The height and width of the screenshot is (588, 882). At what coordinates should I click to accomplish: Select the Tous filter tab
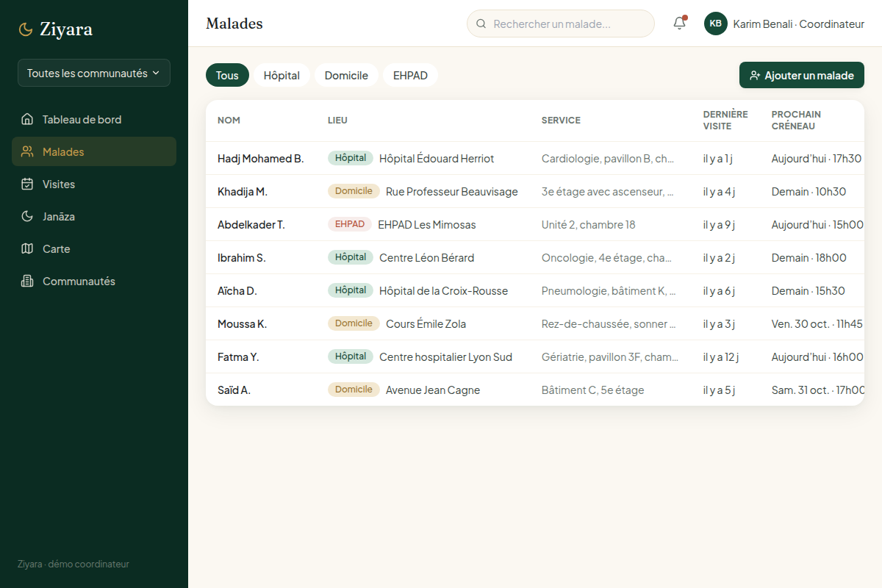[227, 75]
